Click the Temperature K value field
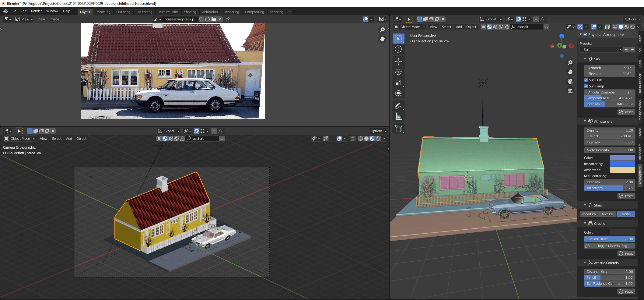This screenshot has width=644, height=300. (610, 98)
